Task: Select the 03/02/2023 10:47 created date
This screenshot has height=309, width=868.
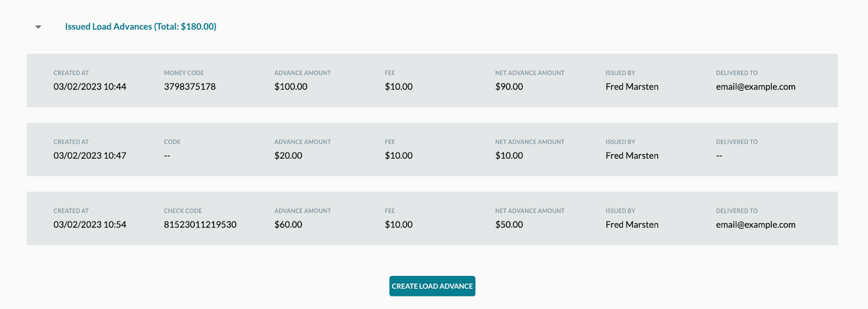Action: click(90, 155)
